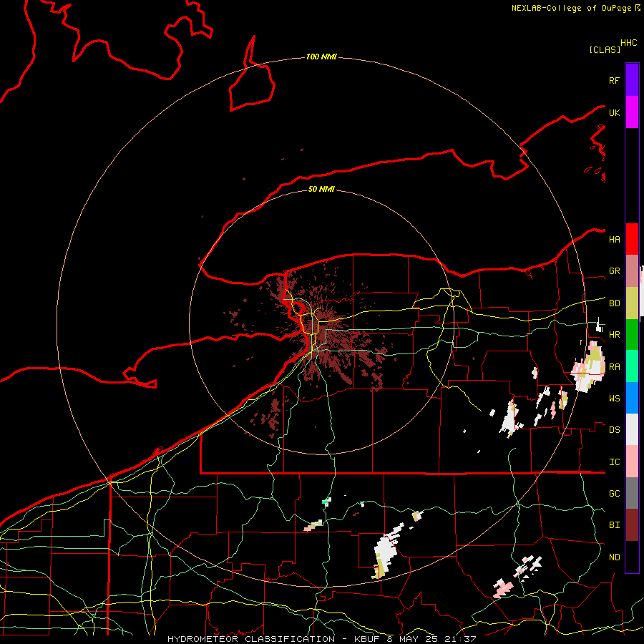Click the HR legend label
Image resolution: width=644 pixels, height=644 pixels.
[614, 335]
